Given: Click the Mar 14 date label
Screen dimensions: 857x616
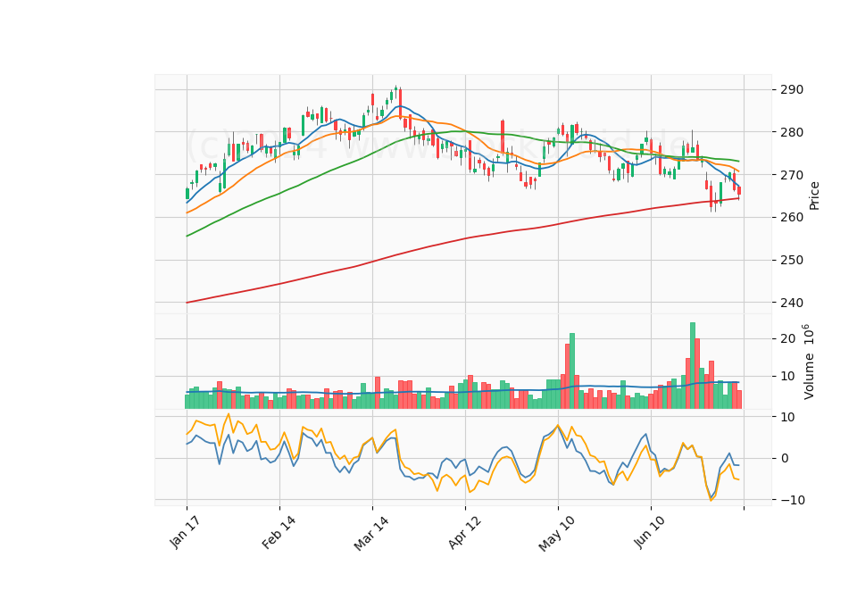Looking at the screenshot, I should 371,532.
